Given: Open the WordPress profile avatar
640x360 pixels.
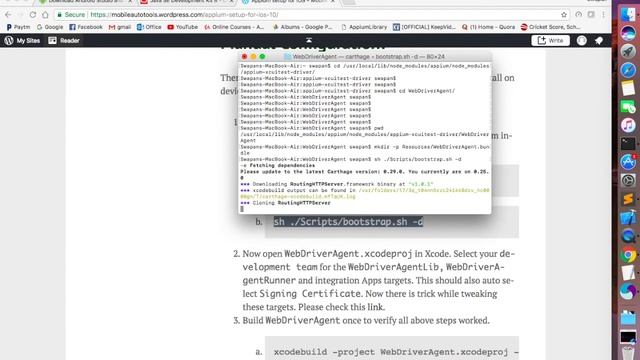Looking at the screenshot, I should coord(582,40).
